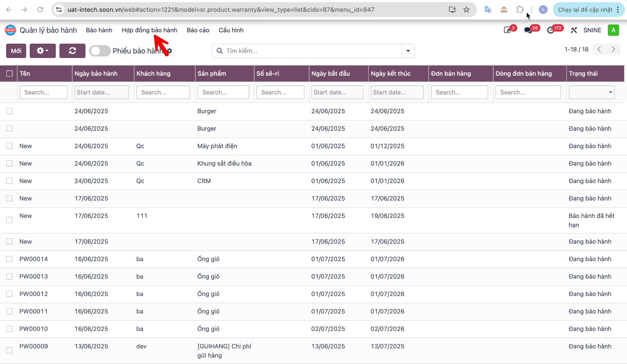Select the row with product CRM
Image resolution: width=627 pixels, height=364 pixels.
coord(9,181)
